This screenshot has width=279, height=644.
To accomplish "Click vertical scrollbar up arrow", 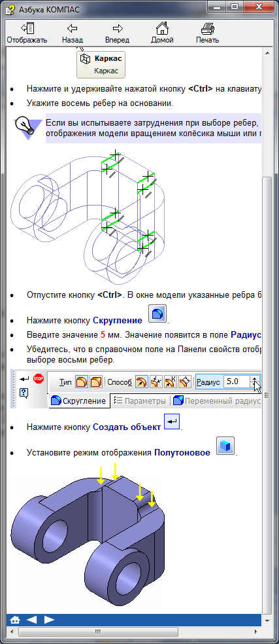I will click(x=267, y=53).
